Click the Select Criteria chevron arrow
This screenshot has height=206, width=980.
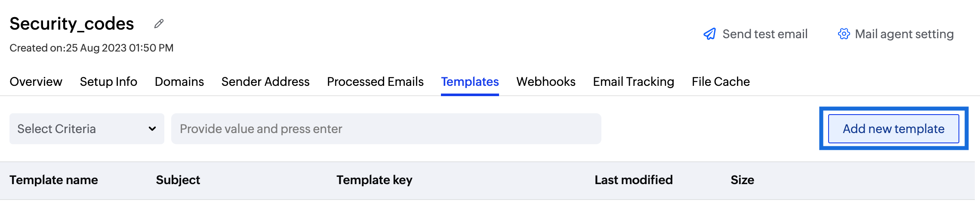tap(152, 129)
